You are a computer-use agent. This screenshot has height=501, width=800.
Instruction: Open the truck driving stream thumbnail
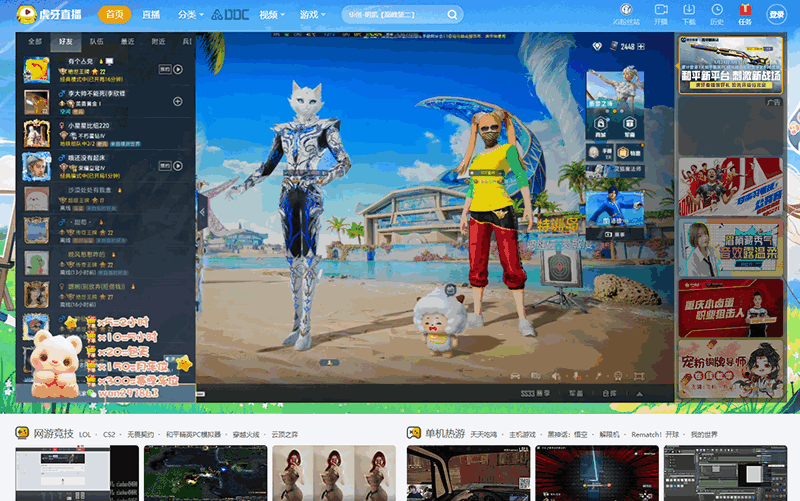click(468, 473)
